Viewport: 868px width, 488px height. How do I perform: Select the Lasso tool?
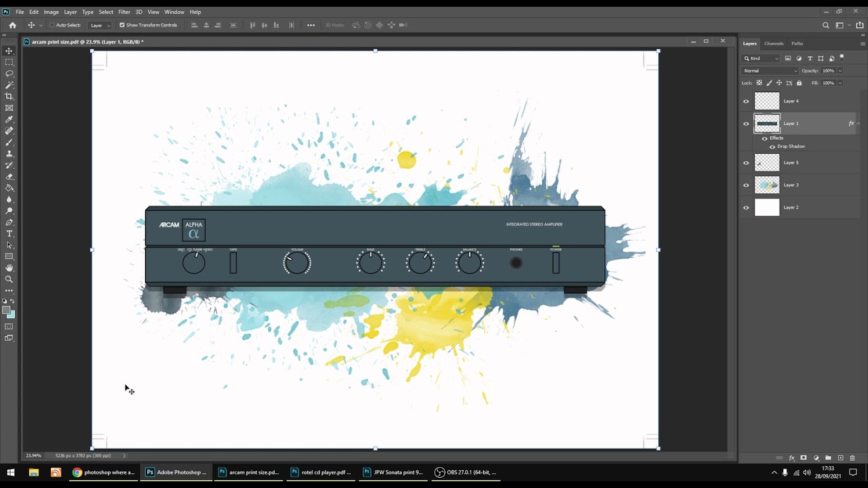(9, 73)
